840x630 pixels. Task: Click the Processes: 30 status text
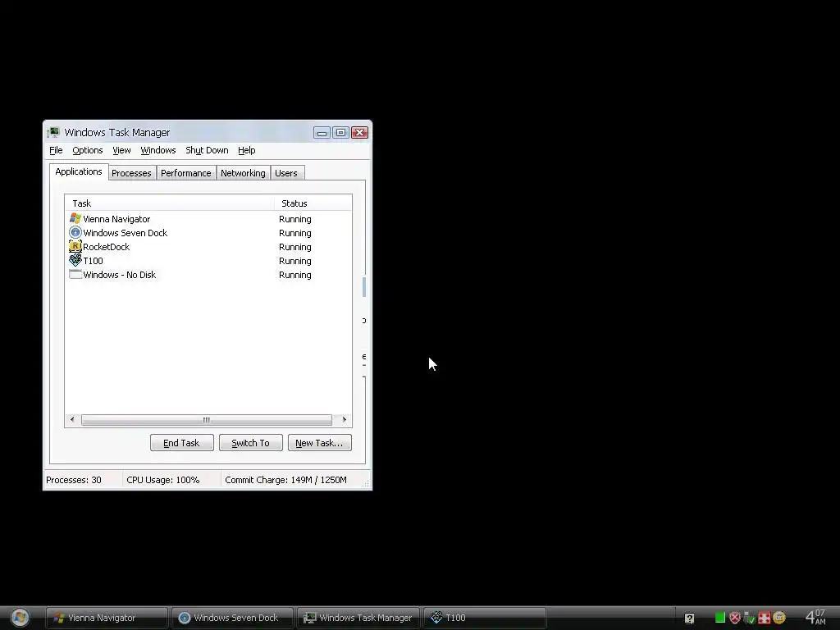point(73,480)
